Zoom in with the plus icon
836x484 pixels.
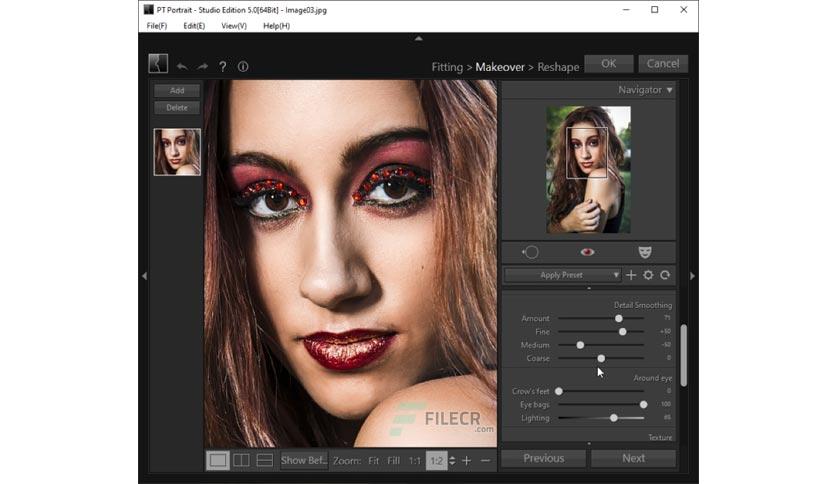[x=467, y=461]
